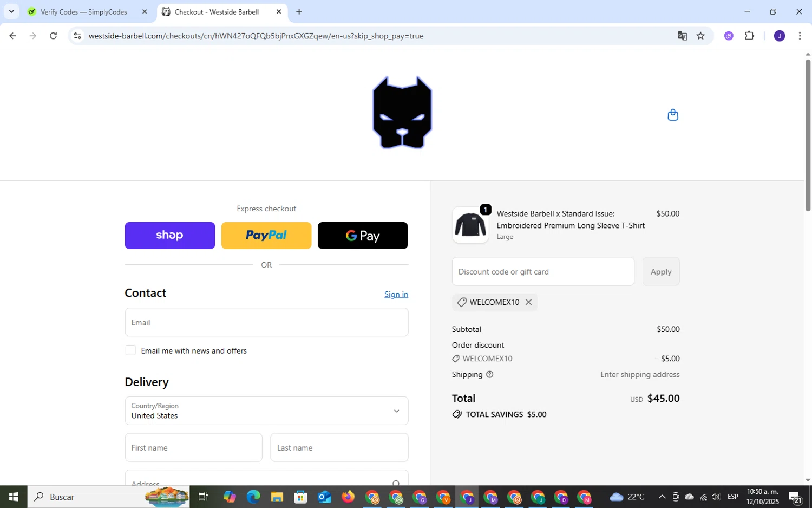Go back using the browser back arrow
The width and height of the screenshot is (812, 508).
click(12, 36)
